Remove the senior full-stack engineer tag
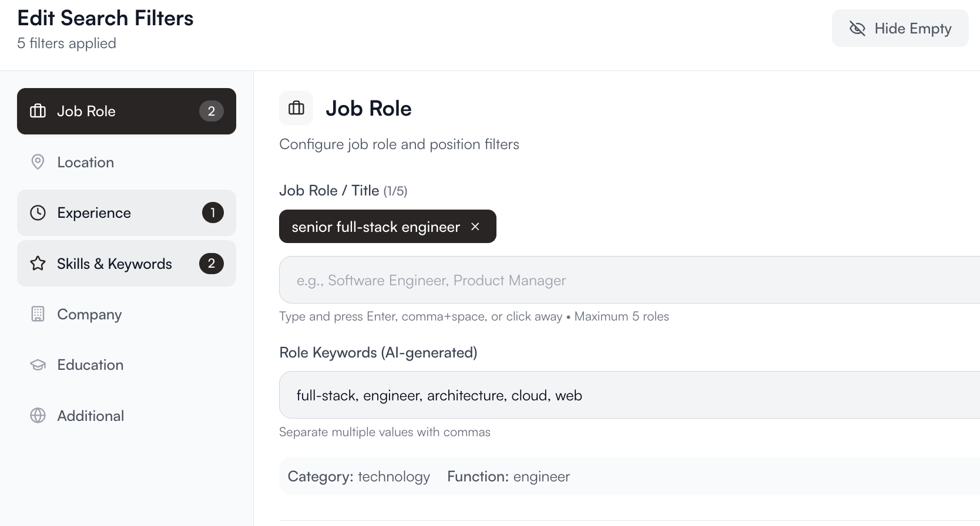The width and height of the screenshot is (980, 526). coord(475,227)
